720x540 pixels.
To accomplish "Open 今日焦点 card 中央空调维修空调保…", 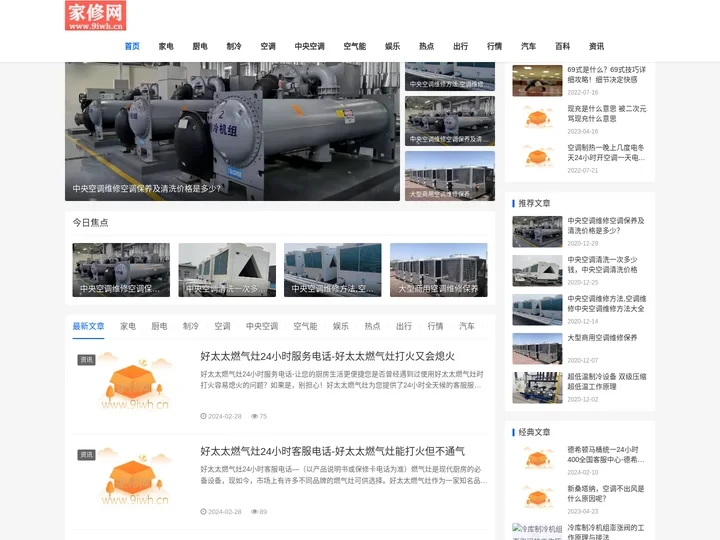I will pyautogui.click(x=121, y=270).
